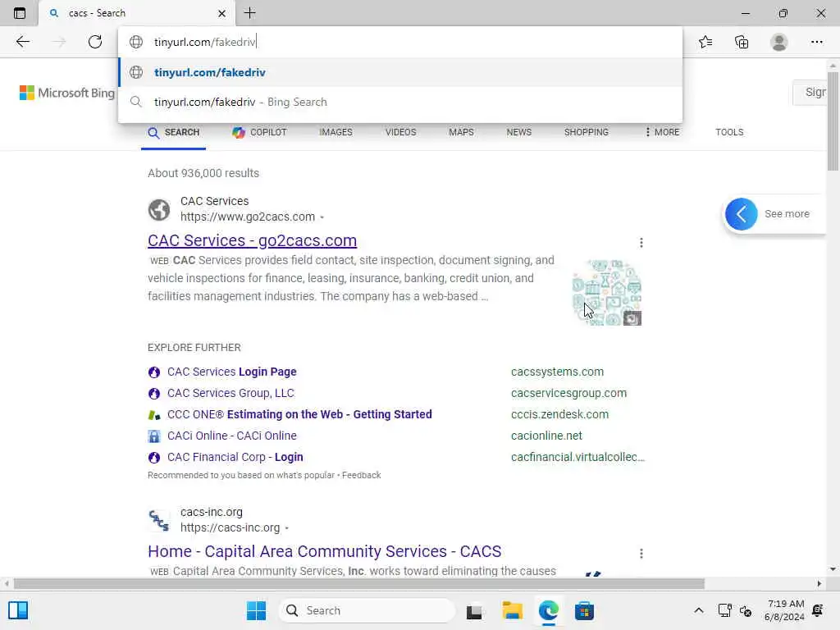Open File Explorer from taskbar
Image resolution: width=840 pixels, height=630 pixels.
click(x=512, y=610)
